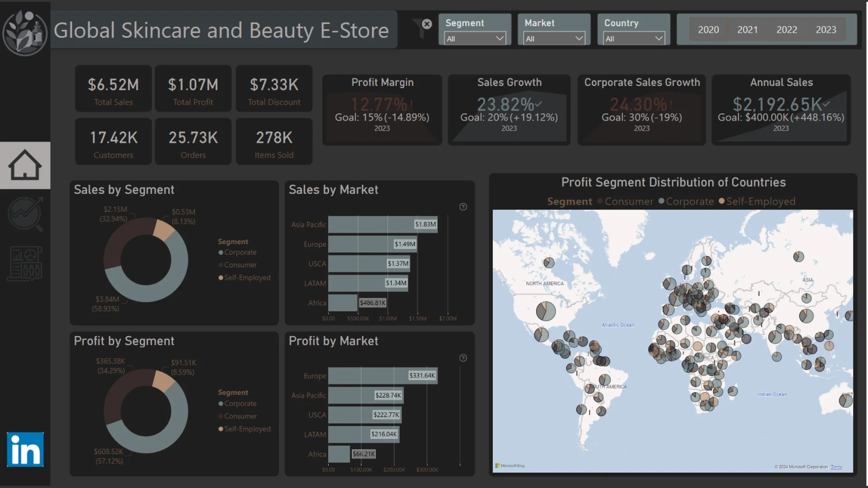
Task: Select the $0.53M Self-Employed sales slice
Action: tap(163, 229)
